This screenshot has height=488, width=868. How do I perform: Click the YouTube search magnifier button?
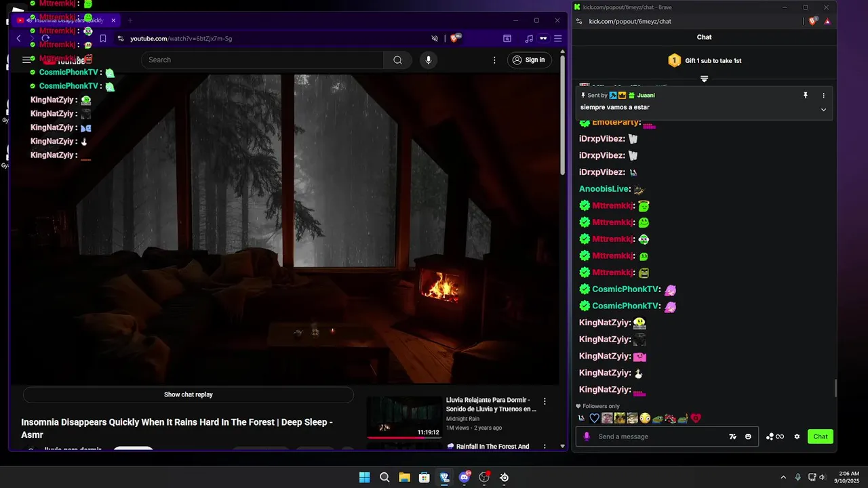(x=397, y=60)
